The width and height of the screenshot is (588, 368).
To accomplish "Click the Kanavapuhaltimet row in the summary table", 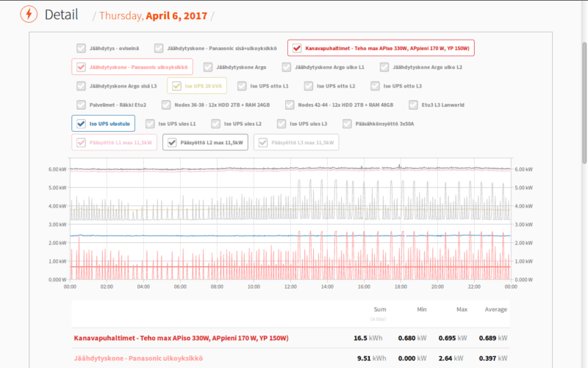I will point(181,338).
